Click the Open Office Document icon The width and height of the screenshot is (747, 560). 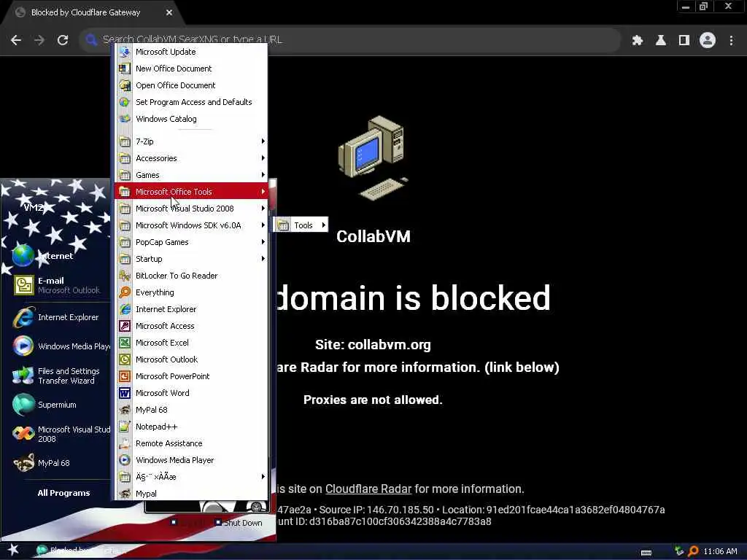[x=125, y=85]
